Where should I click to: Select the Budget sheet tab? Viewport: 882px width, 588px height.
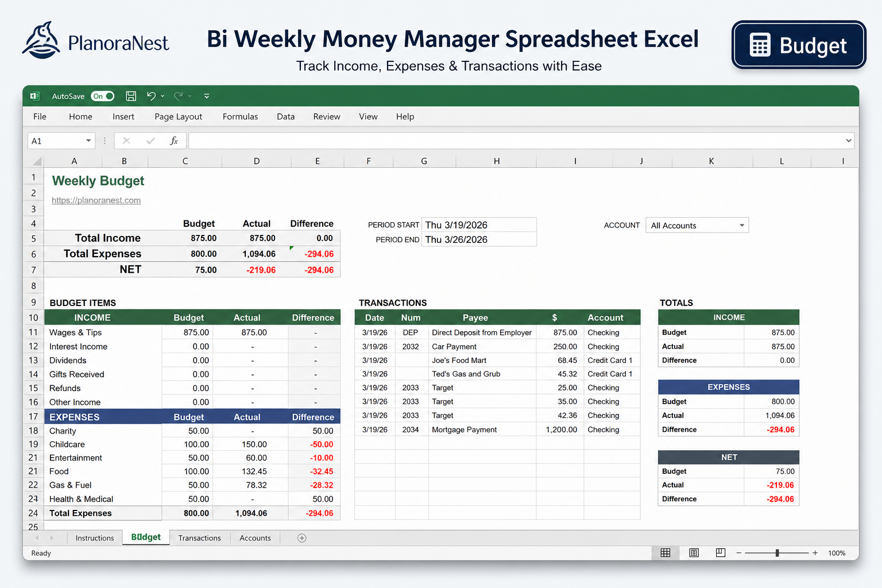click(x=146, y=537)
